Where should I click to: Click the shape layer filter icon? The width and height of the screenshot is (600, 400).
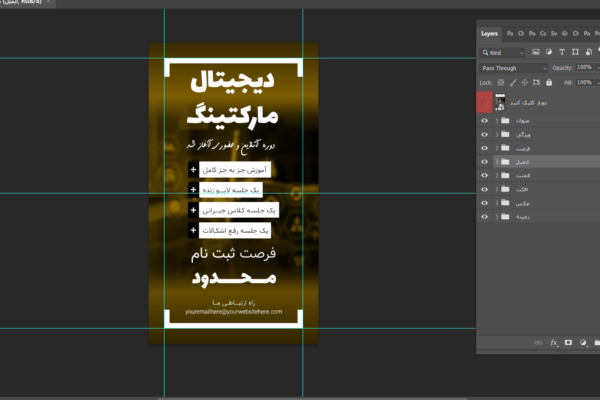576,52
